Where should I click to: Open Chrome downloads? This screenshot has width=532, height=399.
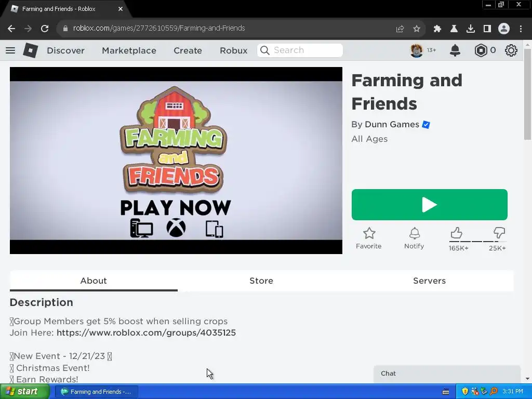click(x=471, y=29)
